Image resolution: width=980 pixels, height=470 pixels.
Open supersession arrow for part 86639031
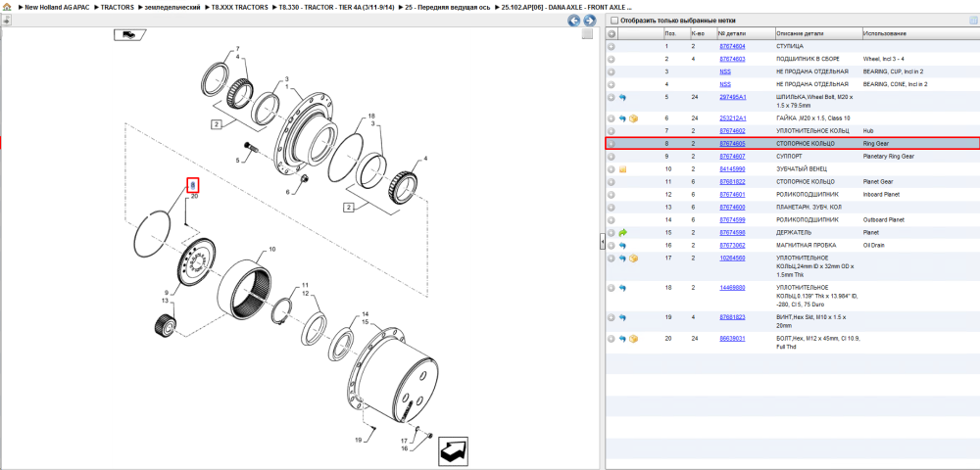(x=622, y=338)
